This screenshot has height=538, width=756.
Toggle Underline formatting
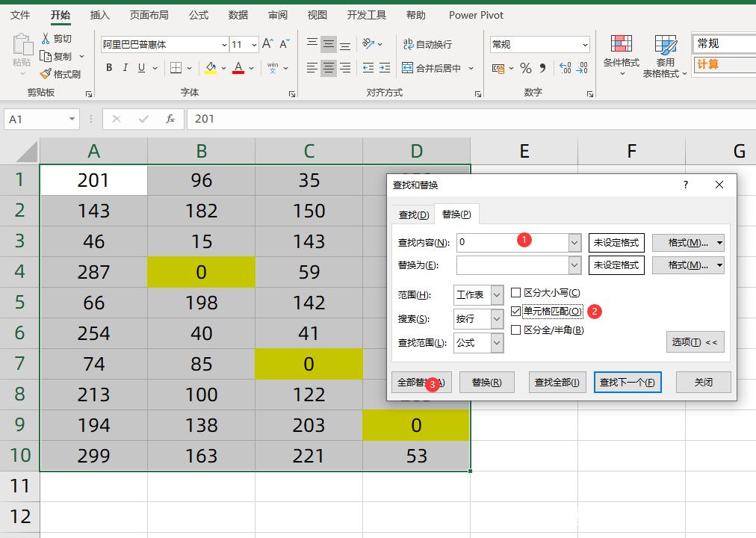(x=141, y=68)
